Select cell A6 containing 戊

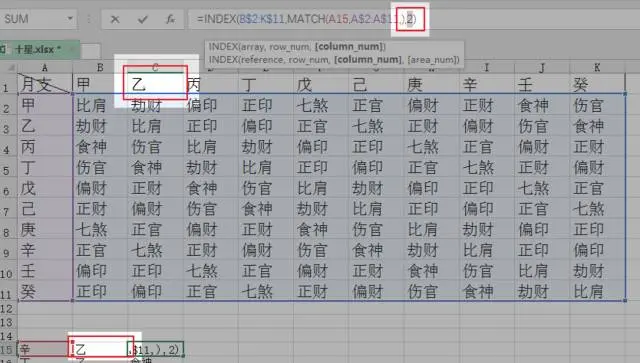[45, 188]
